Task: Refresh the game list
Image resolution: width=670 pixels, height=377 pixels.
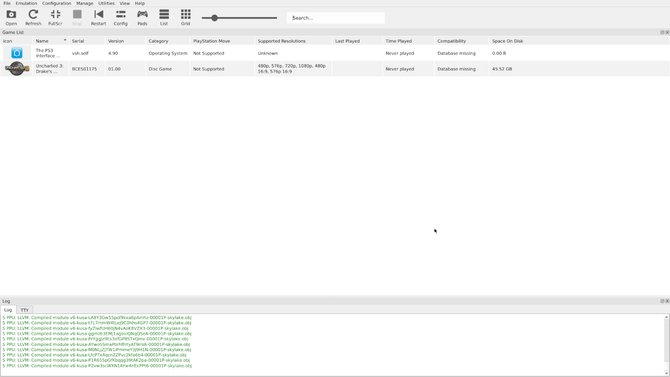Action: (33, 18)
